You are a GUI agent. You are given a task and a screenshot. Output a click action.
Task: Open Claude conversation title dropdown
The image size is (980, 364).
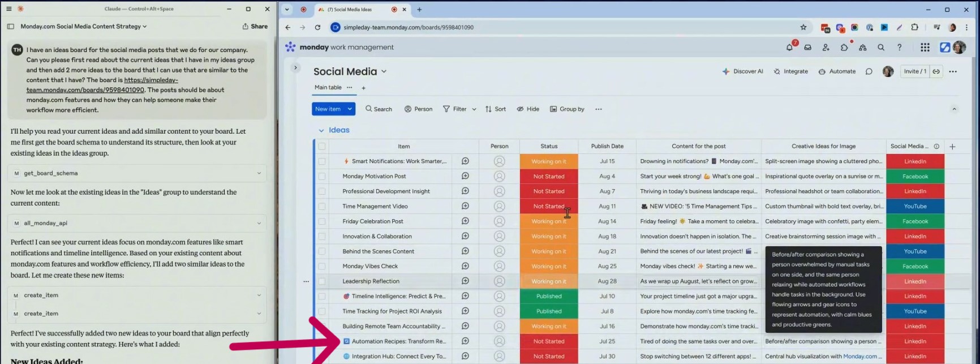[x=145, y=27]
